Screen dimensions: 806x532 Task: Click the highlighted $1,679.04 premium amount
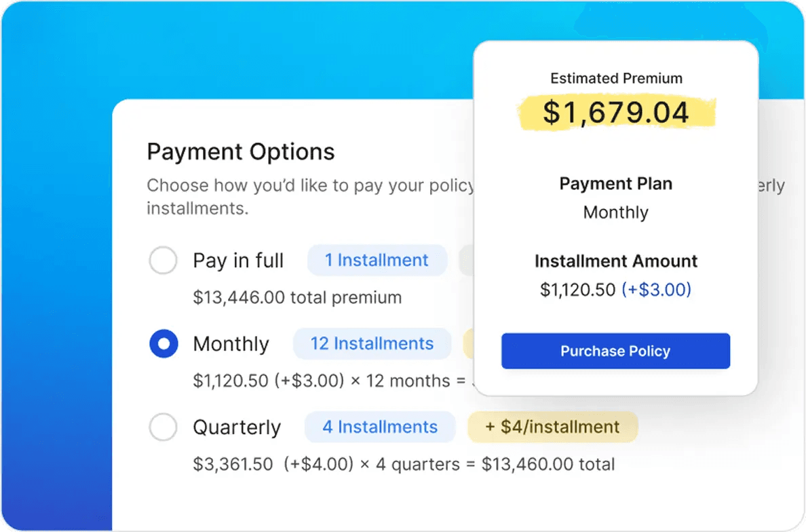[x=615, y=113]
